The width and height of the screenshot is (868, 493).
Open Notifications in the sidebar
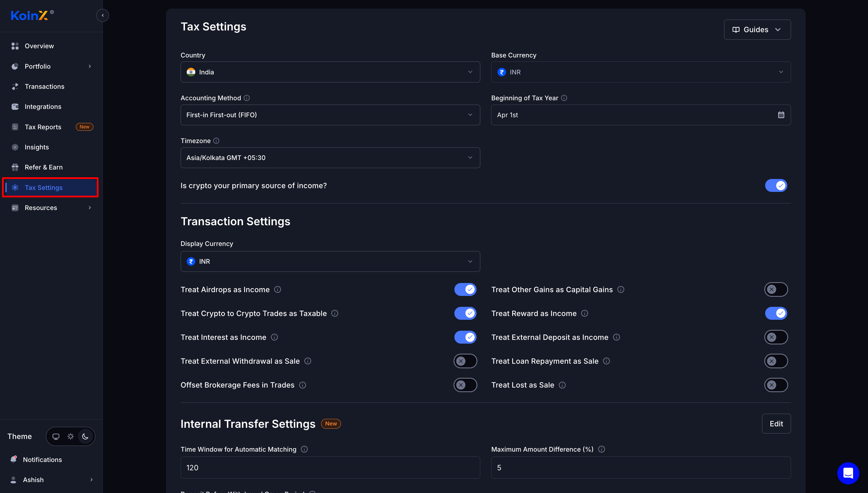pos(42,459)
